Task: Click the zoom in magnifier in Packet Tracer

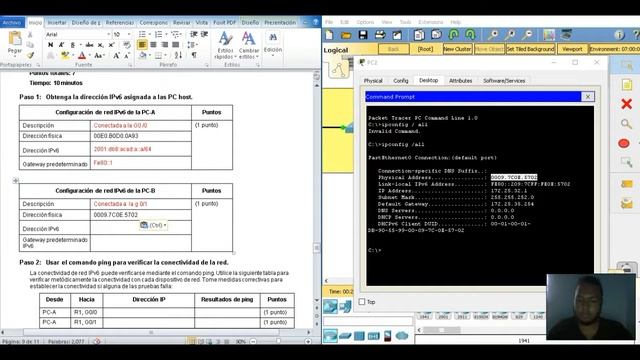Action: tap(493, 35)
